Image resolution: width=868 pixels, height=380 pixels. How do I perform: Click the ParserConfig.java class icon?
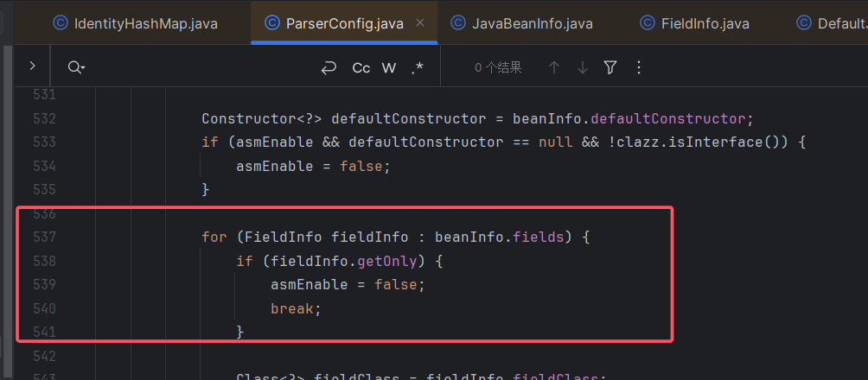(271, 23)
